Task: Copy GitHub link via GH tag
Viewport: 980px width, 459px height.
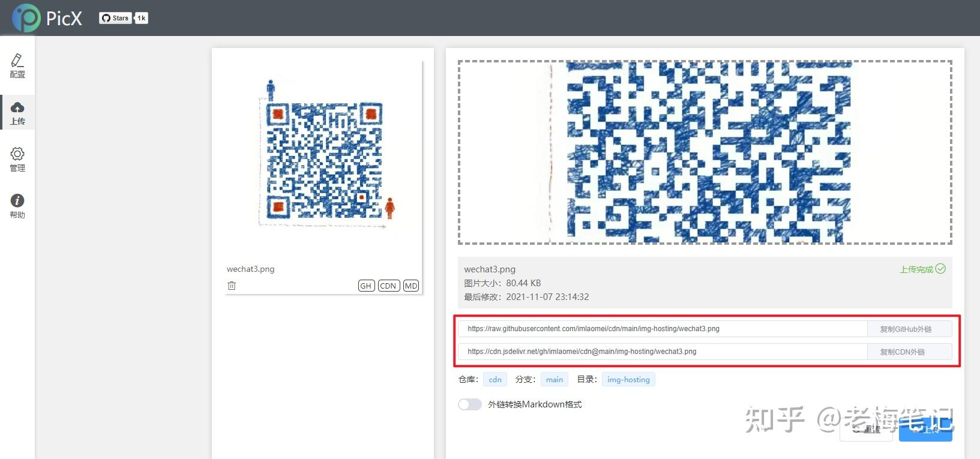Action: click(x=366, y=286)
